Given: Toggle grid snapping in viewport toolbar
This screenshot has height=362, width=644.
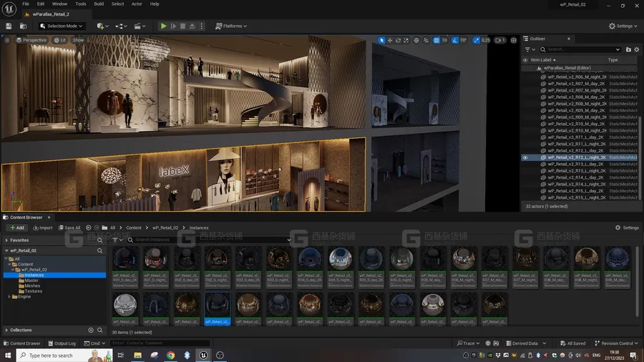Looking at the screenshot, I should (436, 40).
